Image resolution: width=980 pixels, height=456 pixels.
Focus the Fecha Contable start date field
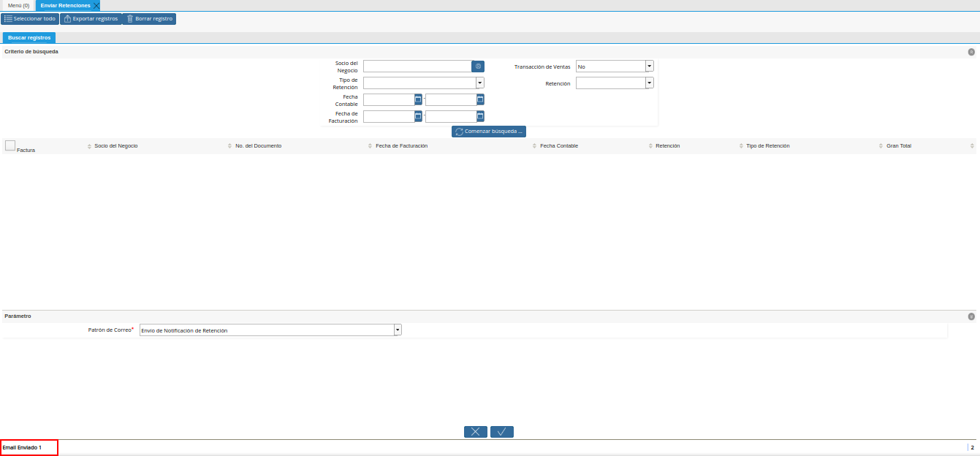[389, 99]
